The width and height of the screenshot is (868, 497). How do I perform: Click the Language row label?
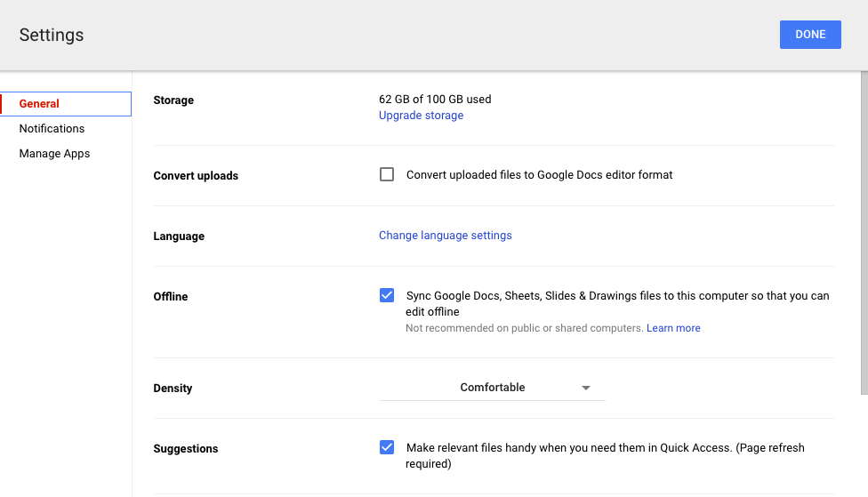pos(179,236)
